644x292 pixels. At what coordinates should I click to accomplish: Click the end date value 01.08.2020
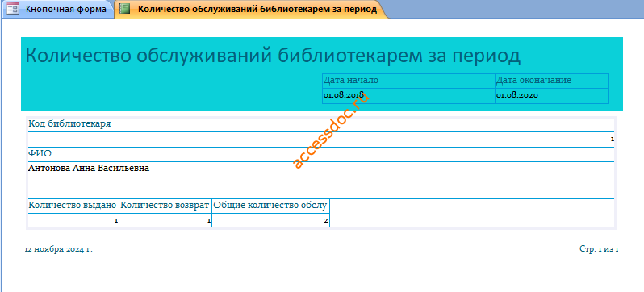(517, 95)
